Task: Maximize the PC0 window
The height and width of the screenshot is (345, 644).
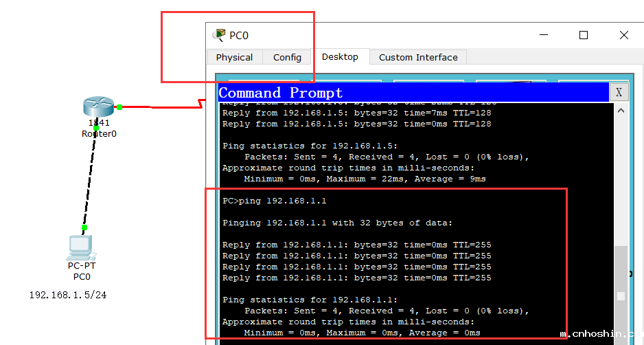Action: tap(584, 35)
